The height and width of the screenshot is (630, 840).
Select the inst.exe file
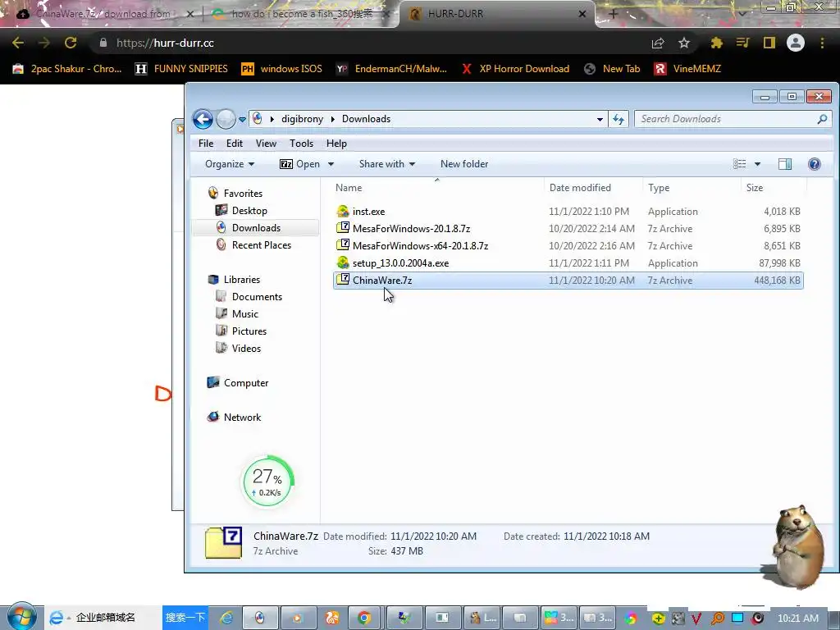368,212
